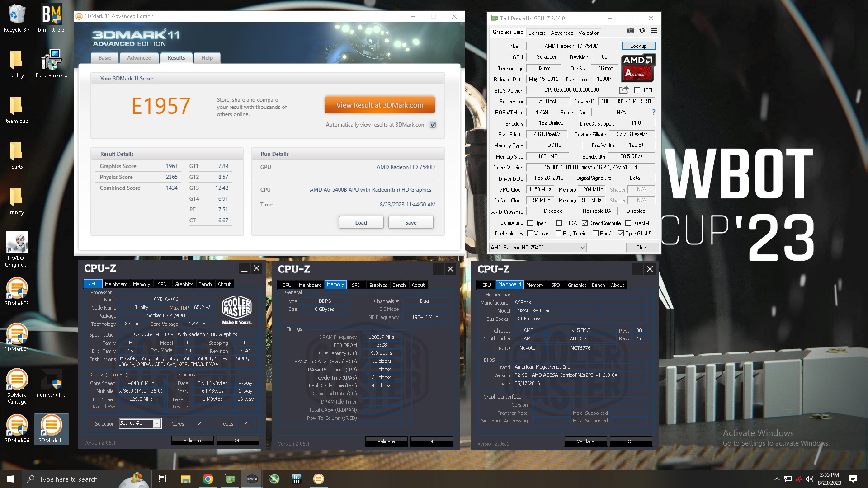868x488 pixels.
Task: Open the Futuremark installer desktop icon
Action: pos(52,64)
